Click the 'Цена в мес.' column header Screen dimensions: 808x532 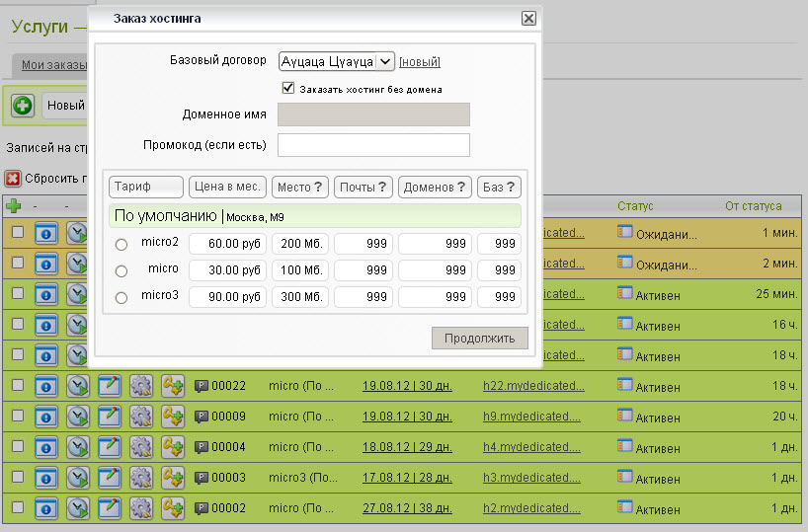[227, 188]
